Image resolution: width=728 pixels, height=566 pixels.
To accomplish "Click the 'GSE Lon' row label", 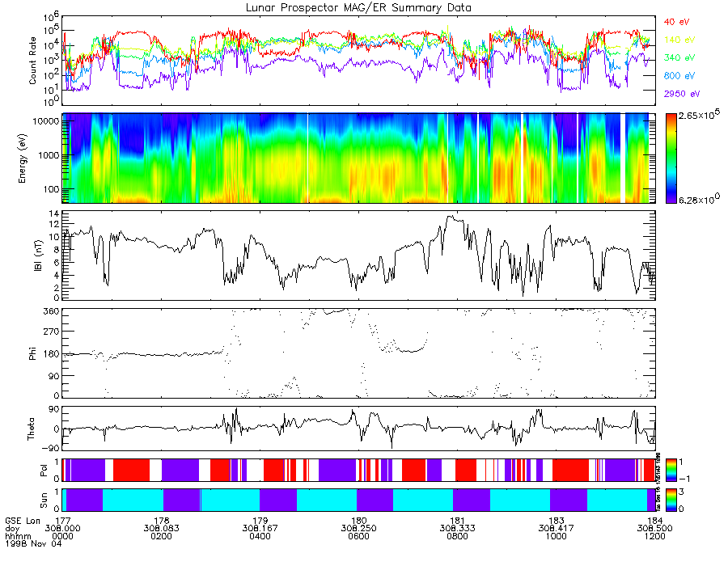I will [x=23, y=521].
